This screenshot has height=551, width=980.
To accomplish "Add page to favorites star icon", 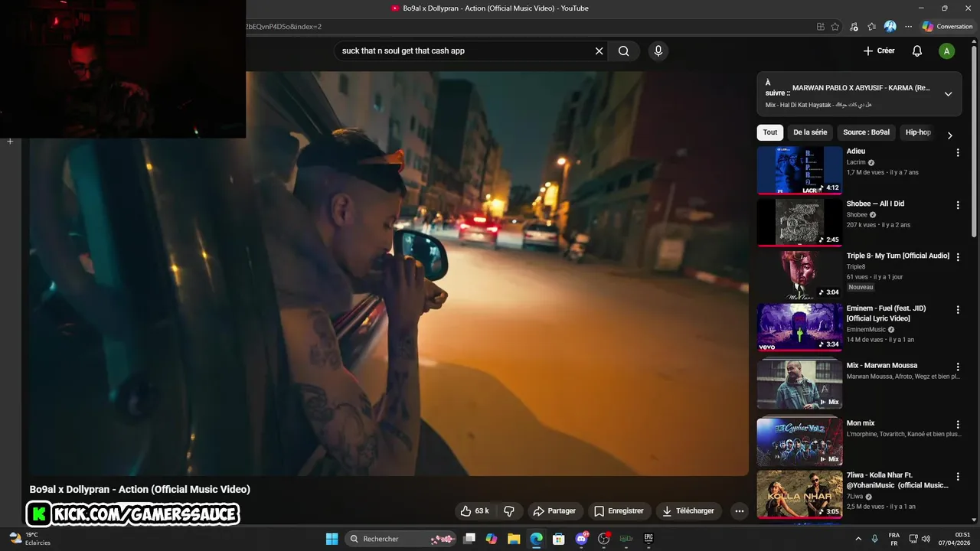I will tap(835, 26).
